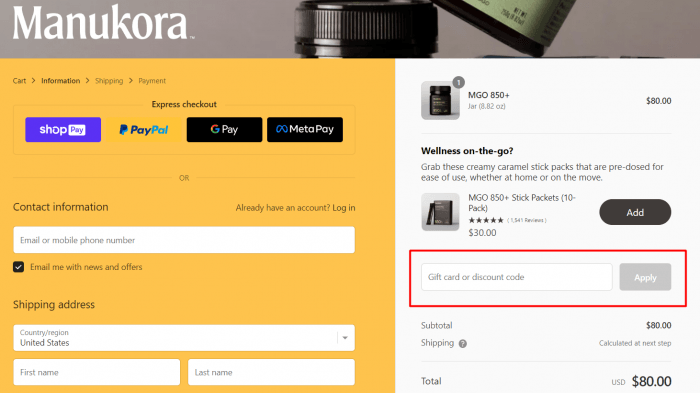The width and height of the screenshot is (700, 393).
Task: Click the MGO 850+ Stick Packets product name
Action: tap(522, 203)
